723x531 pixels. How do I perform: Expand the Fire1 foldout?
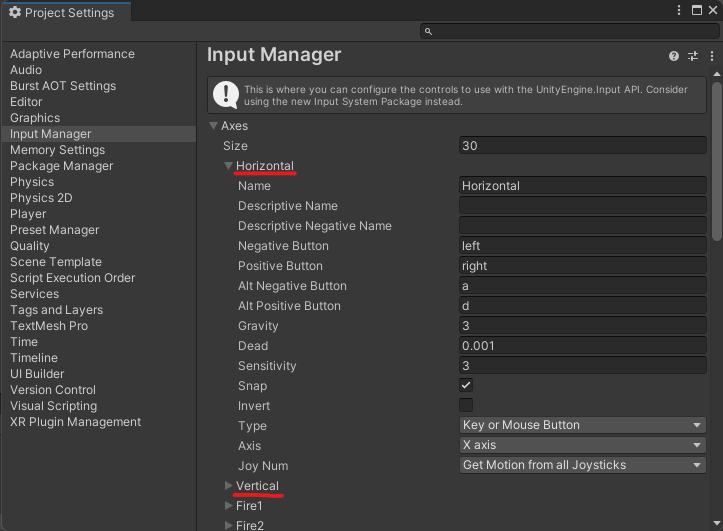pyautogui.click(x=228, y=506)
